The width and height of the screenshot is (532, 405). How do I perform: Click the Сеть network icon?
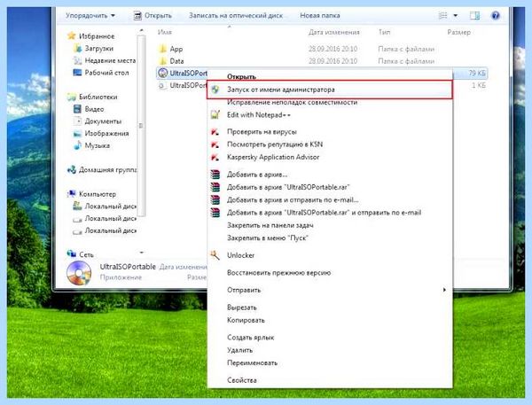[72, 253]
